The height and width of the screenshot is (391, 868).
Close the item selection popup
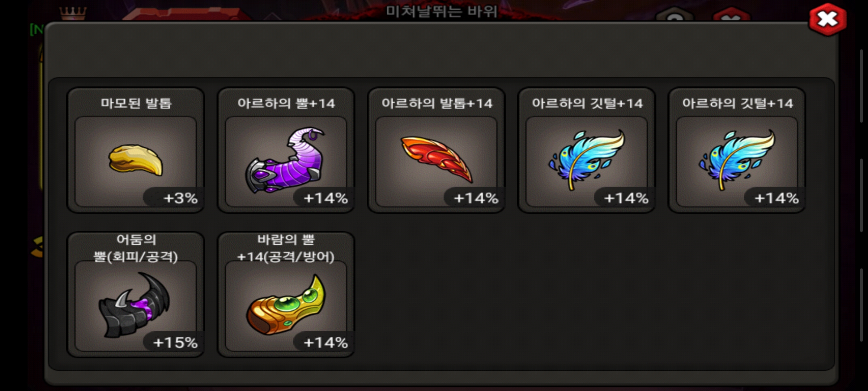(827, 20)
